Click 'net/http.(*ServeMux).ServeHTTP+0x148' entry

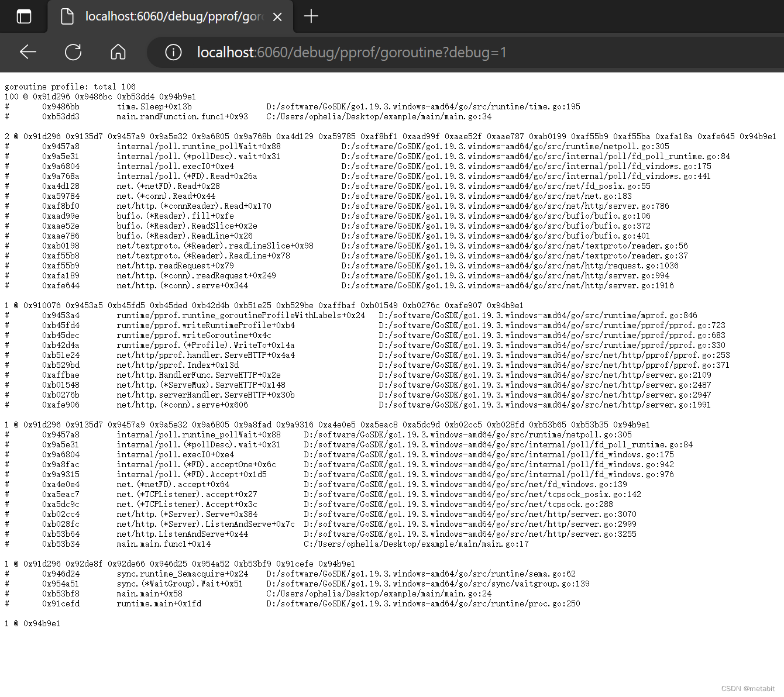point(201,385)
